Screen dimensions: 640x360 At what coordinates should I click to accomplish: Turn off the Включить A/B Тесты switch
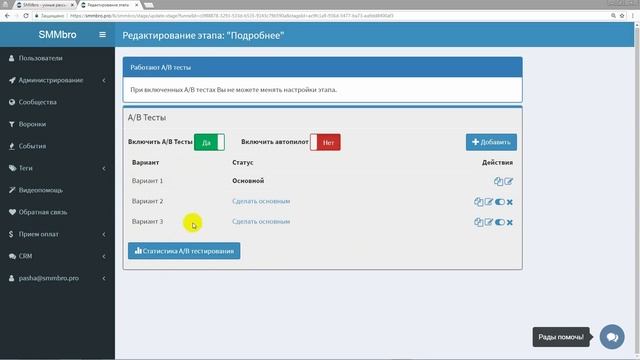209,142
